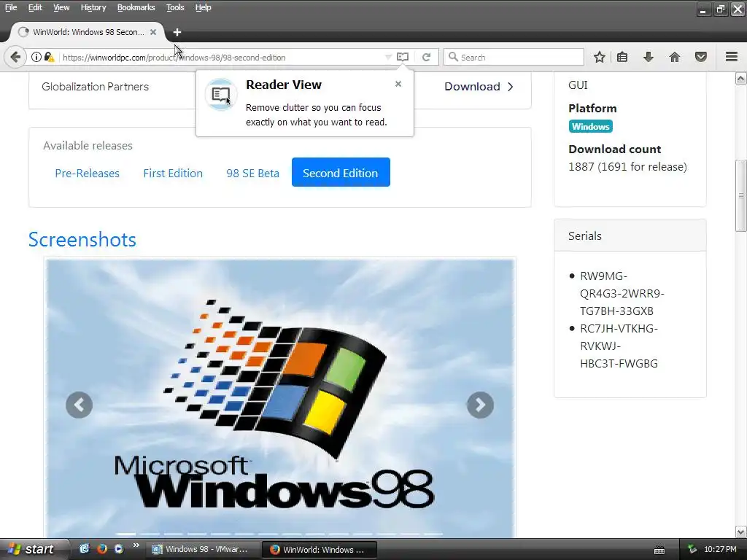The image size is (747, 560).
Task: Click the Pocket save icon
Action: click(x=701, y=57)
